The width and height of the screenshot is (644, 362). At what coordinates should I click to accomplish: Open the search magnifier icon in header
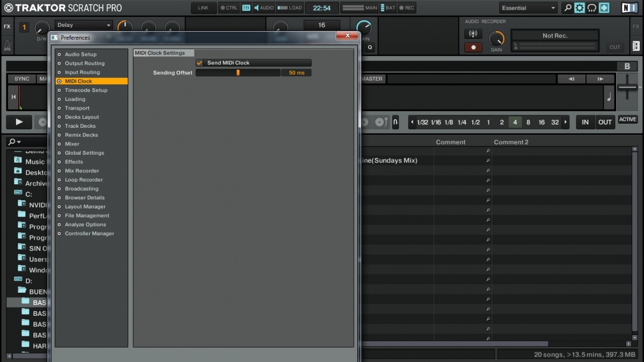tap(567, 8)
